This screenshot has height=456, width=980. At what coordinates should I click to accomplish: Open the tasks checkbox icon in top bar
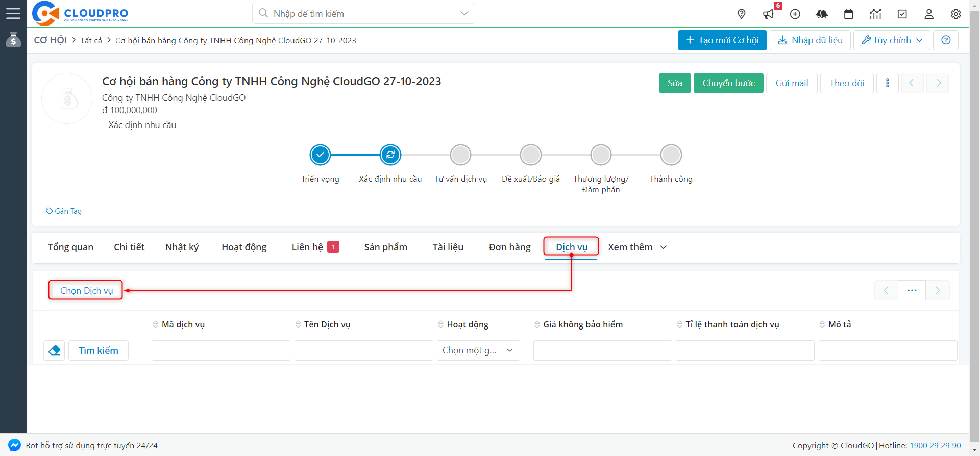(902, 14)
